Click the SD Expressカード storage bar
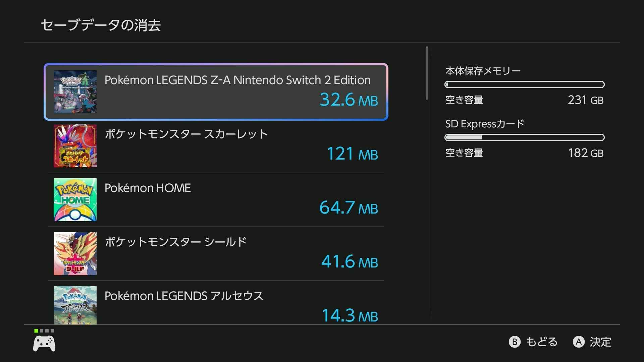Viewport: 644px width, 362px height. coord(524,137)
